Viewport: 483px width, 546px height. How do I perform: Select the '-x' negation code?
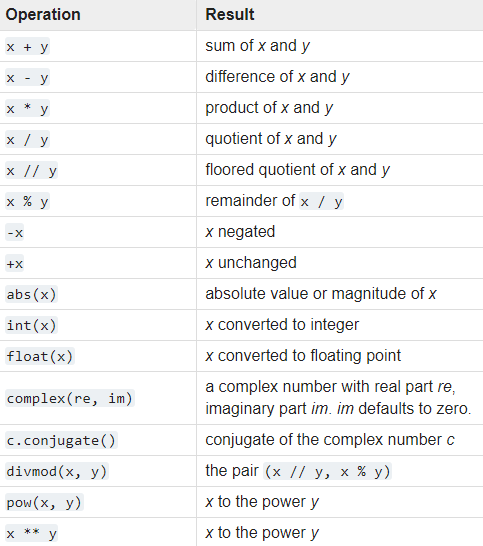pyautogui.click(x=15, y=232)
